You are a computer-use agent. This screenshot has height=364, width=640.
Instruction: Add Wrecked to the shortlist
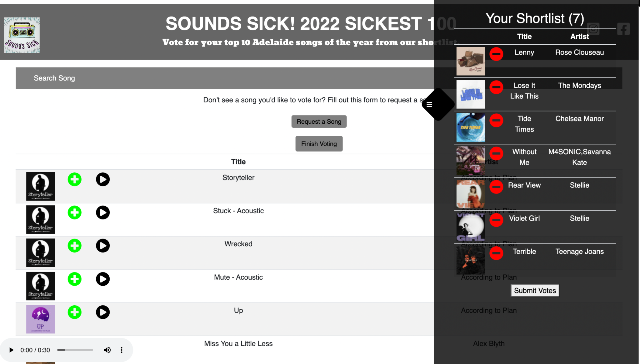74,246
